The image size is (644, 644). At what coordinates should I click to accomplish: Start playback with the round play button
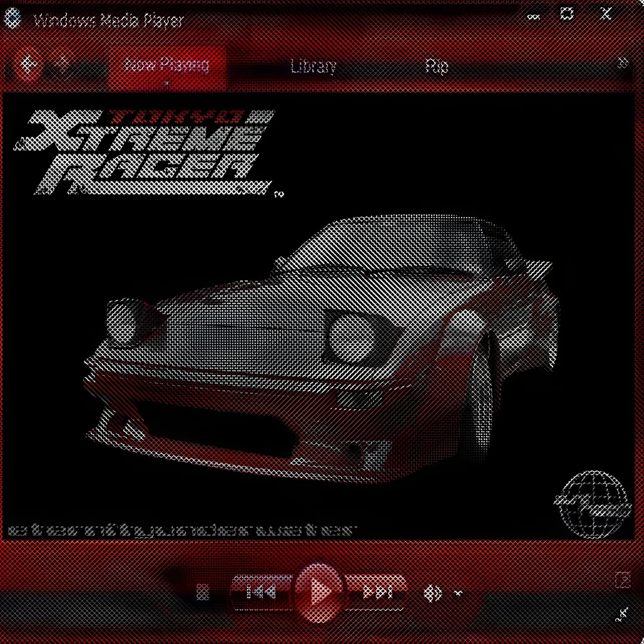[x=319, y=592]
